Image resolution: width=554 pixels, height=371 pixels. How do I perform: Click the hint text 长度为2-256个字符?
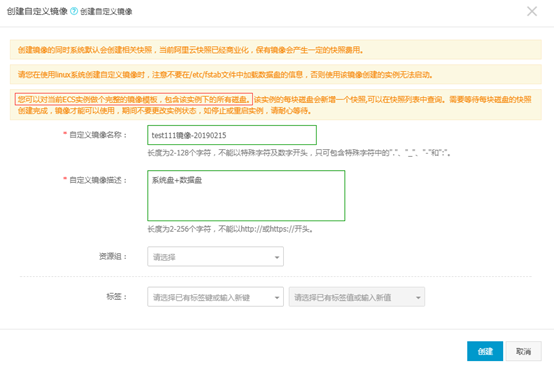pyautogui.click(x=230, y=229)
